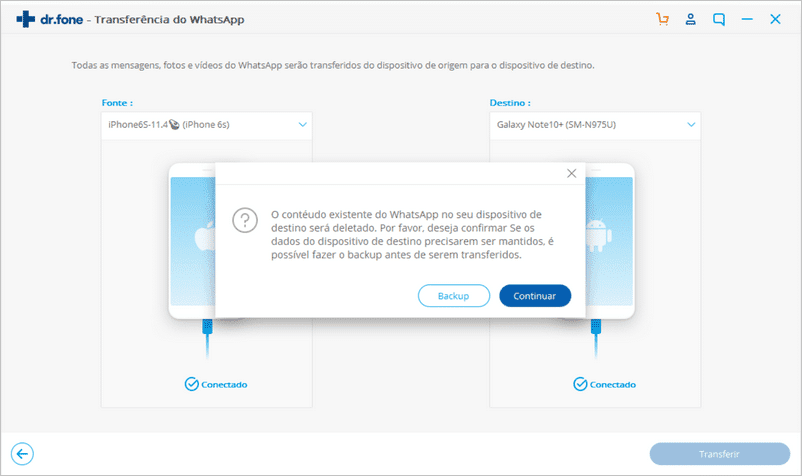Click the destination device Conectado checkmark
Viewport: 802px width, 476px height.
[x=580, y=384]
